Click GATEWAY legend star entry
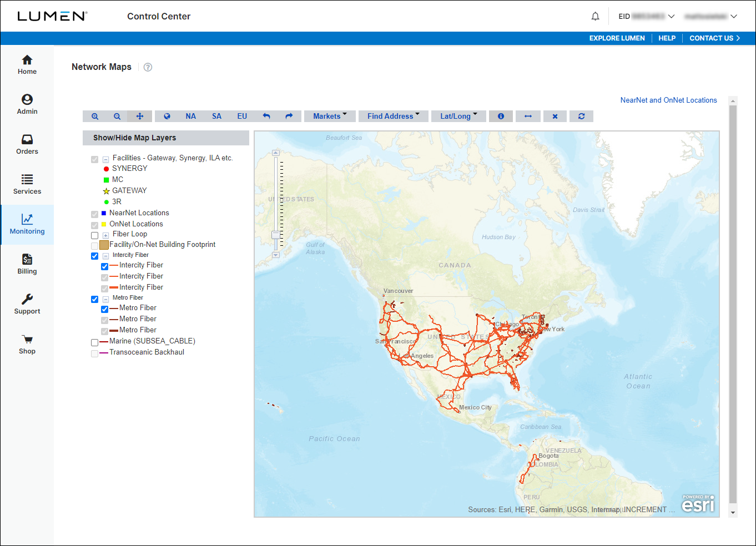This screenshot has height=546, width=756. 125,191
